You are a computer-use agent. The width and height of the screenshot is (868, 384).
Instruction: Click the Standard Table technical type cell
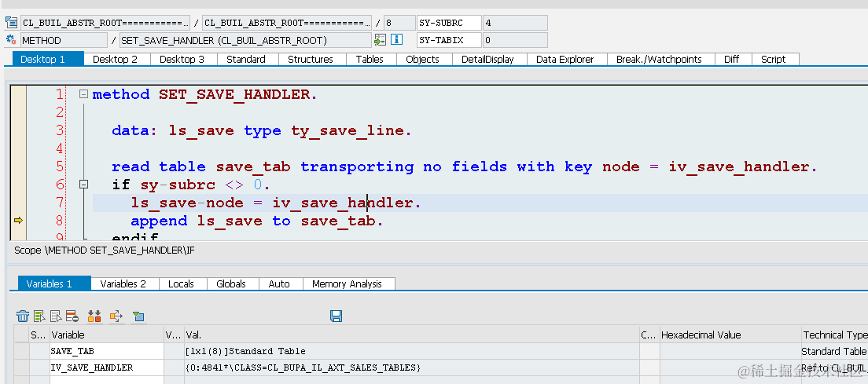(834, 351)
